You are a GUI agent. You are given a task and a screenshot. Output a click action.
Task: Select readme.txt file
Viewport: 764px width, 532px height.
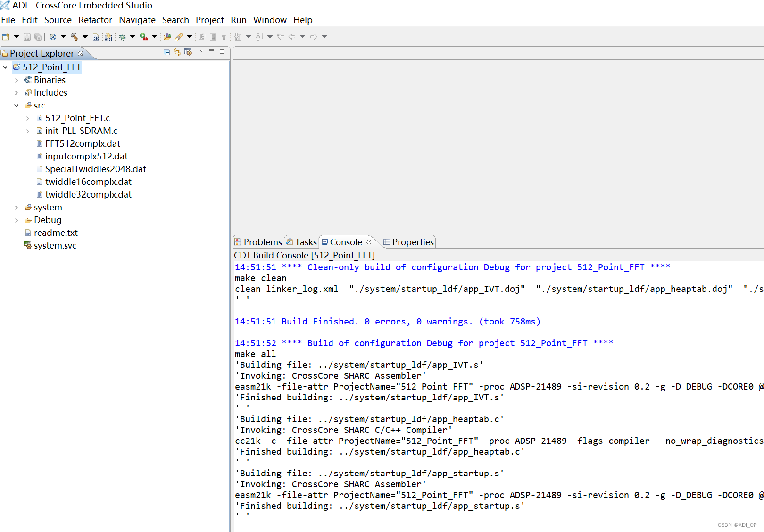point(56,233)
